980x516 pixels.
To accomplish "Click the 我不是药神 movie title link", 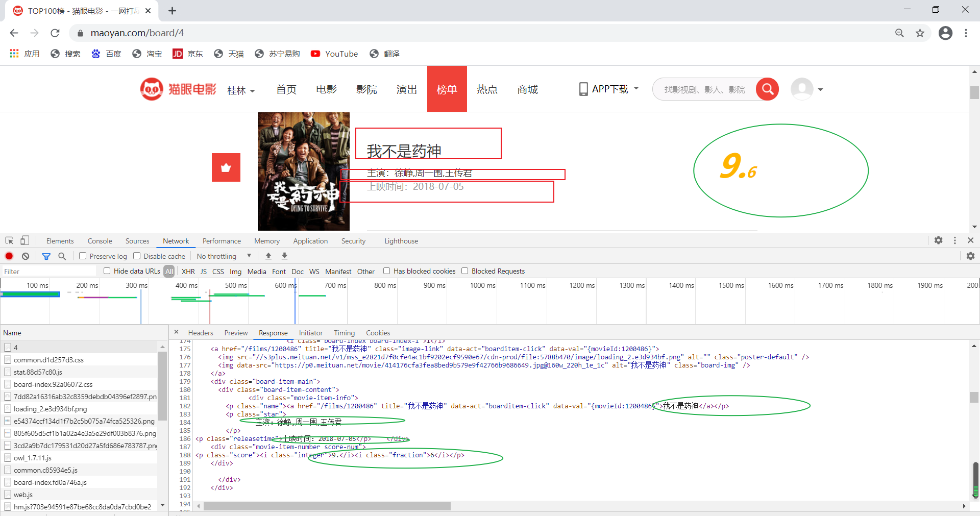I will pyautogui.click(x=404, y=151).
